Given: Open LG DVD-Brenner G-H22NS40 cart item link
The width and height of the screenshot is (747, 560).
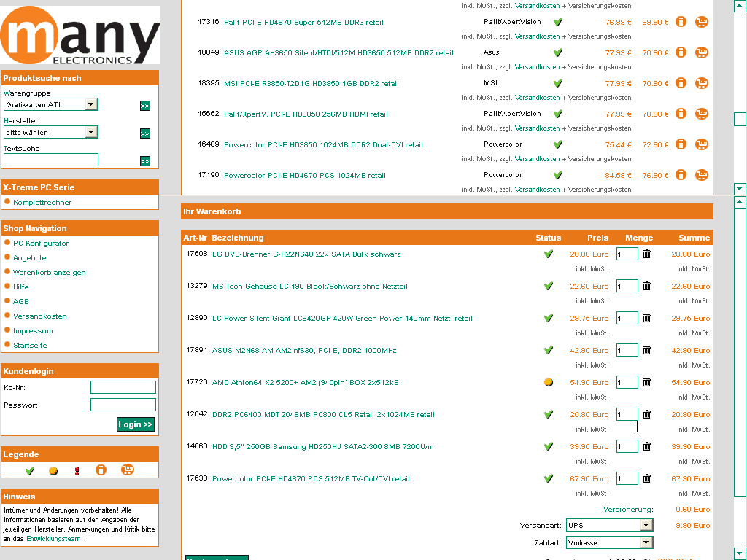Looking at the screenshot, I should pos(306,254).
